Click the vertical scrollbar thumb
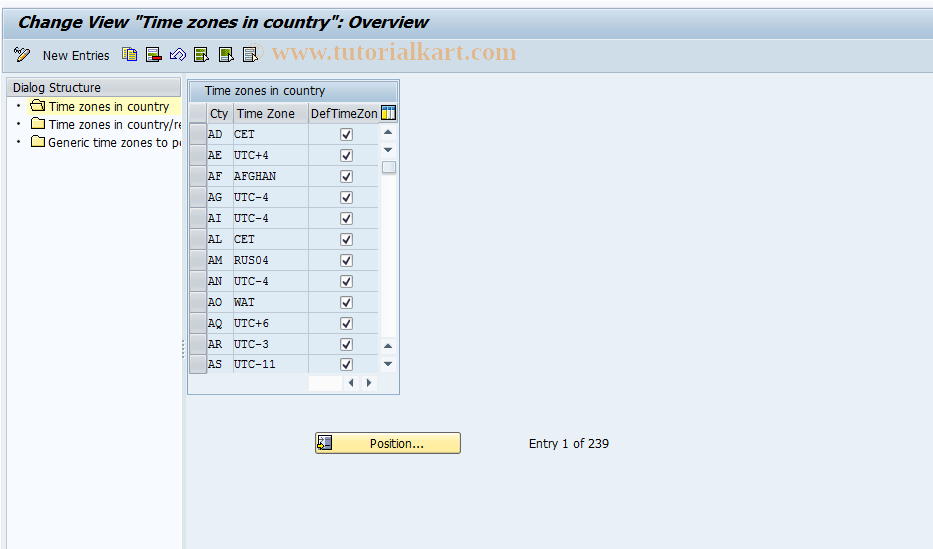Viewport: 933px width, 549px height. [x=389, y=167]
